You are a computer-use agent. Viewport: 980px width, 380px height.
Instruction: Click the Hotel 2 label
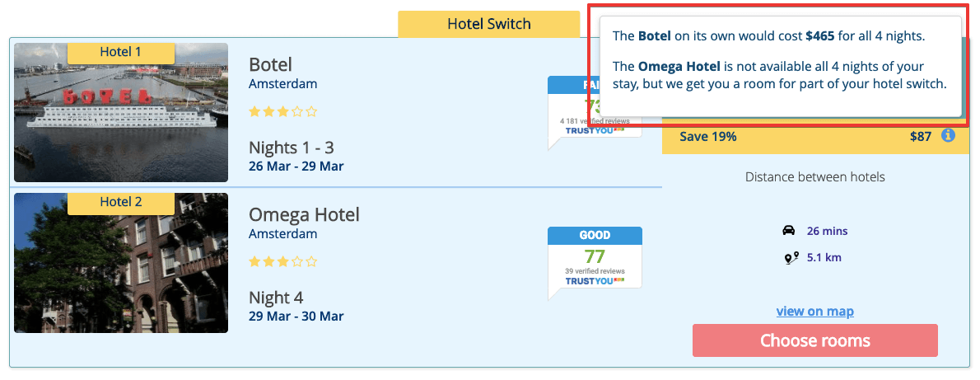pyautogui.click(x=120, y=202)
